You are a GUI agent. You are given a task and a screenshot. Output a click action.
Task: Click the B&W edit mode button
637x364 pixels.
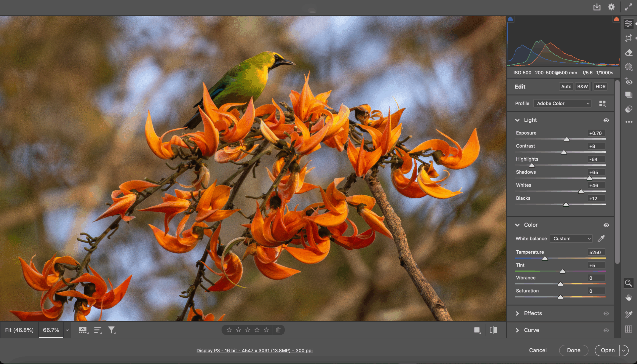582,87
